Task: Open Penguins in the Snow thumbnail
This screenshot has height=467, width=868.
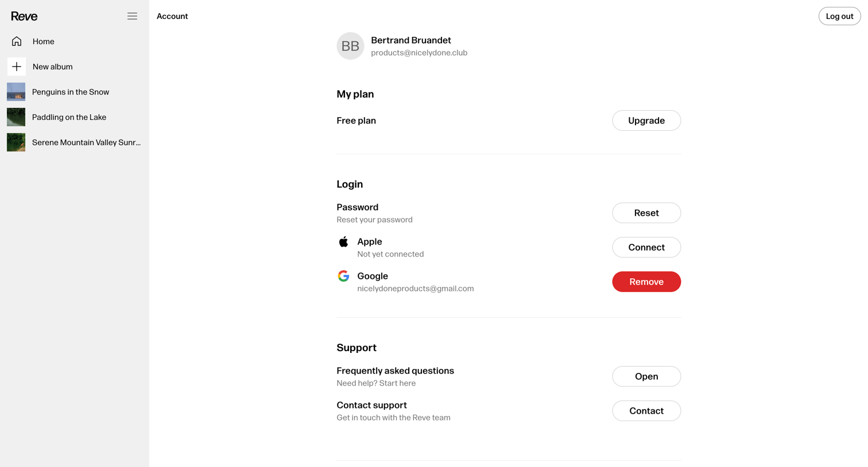Action: pos(16,92)
